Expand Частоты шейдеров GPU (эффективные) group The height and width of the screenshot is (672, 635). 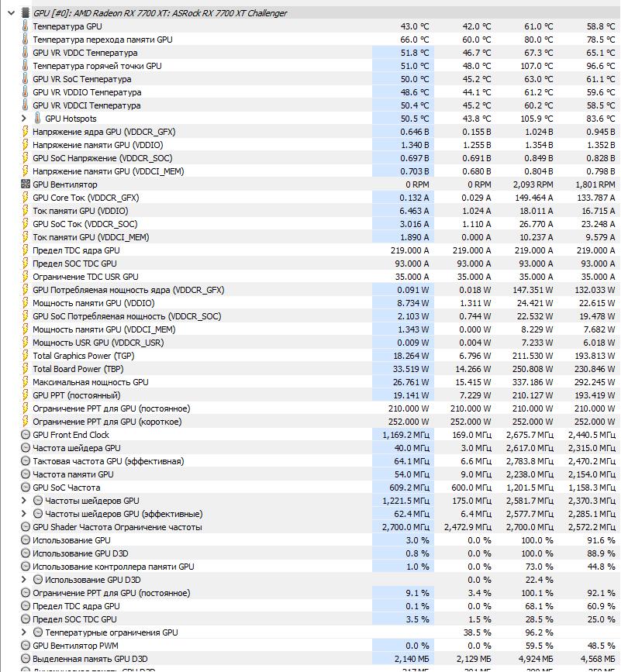click(24, 514)
